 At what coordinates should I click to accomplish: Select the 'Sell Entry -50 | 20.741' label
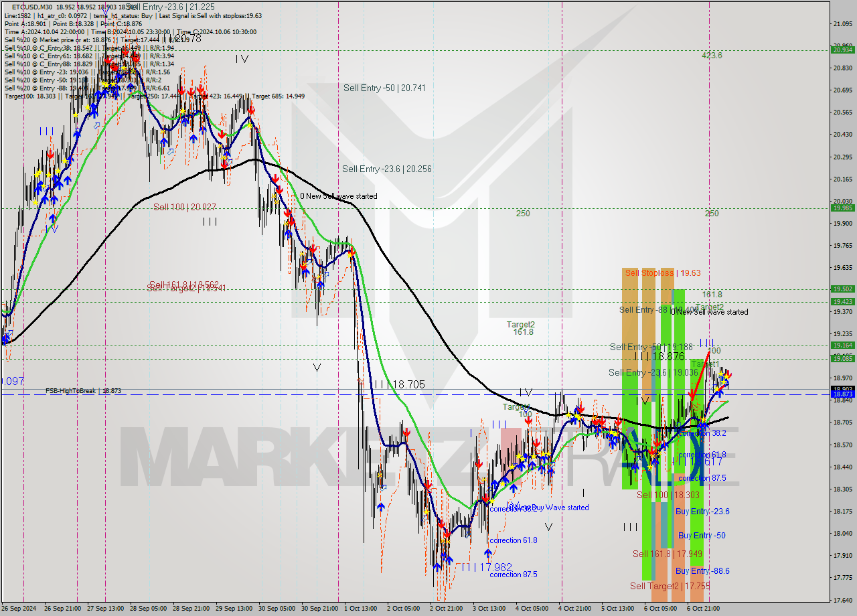(x=384, y=88)
